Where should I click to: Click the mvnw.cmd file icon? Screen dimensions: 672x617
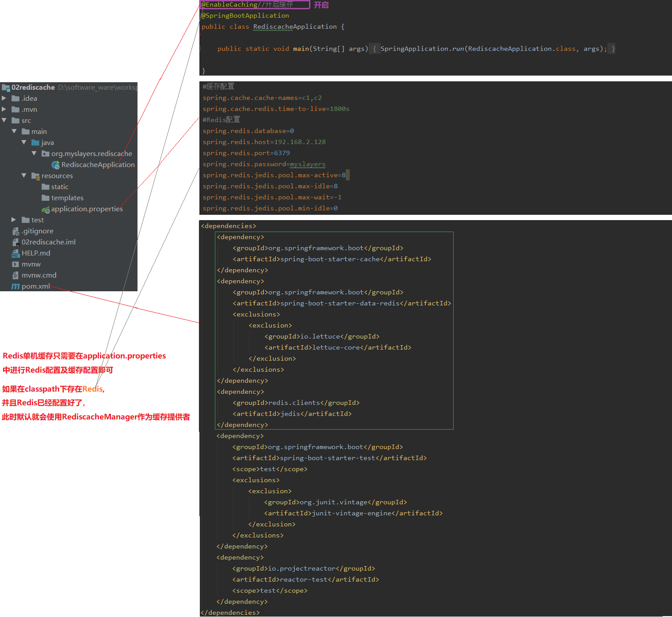(x=15, y=275)
